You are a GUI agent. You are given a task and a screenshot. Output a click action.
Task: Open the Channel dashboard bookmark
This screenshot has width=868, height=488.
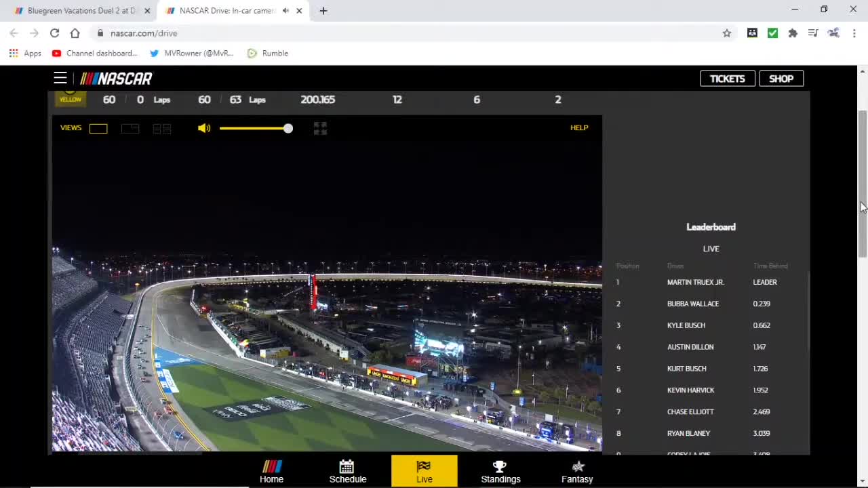pos(95,53)
